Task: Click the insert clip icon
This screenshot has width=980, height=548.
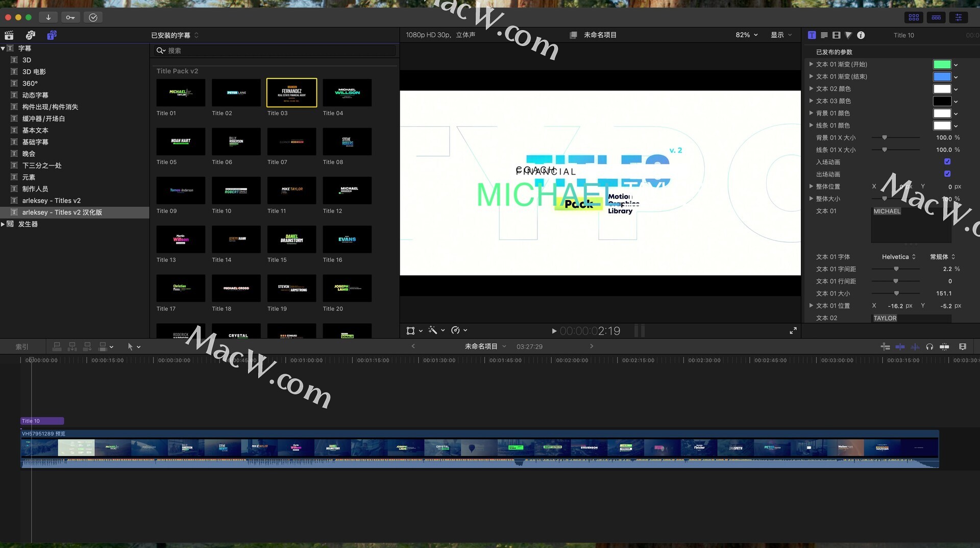Action: coord(72,347)
